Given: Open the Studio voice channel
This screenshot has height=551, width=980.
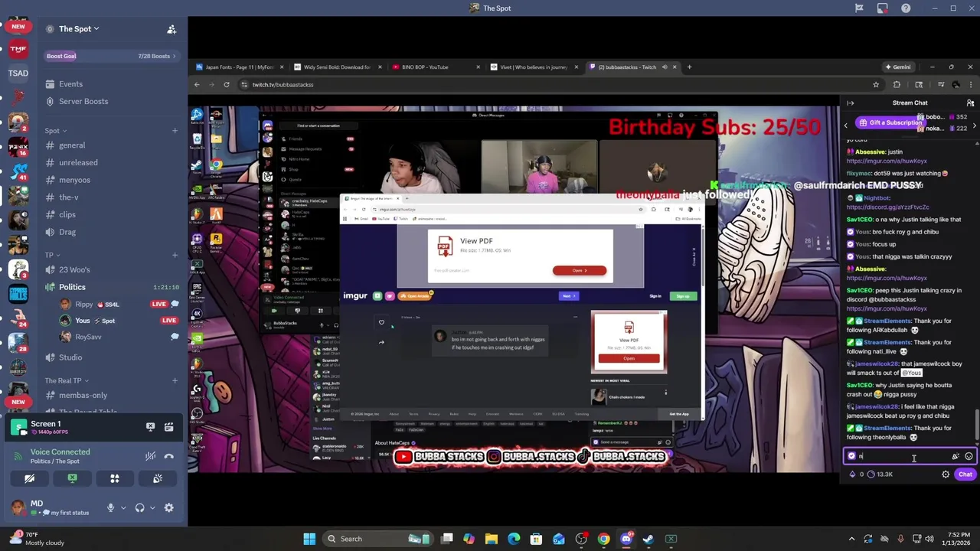Looking at the screenshot, I should click(x=111, y=357).
